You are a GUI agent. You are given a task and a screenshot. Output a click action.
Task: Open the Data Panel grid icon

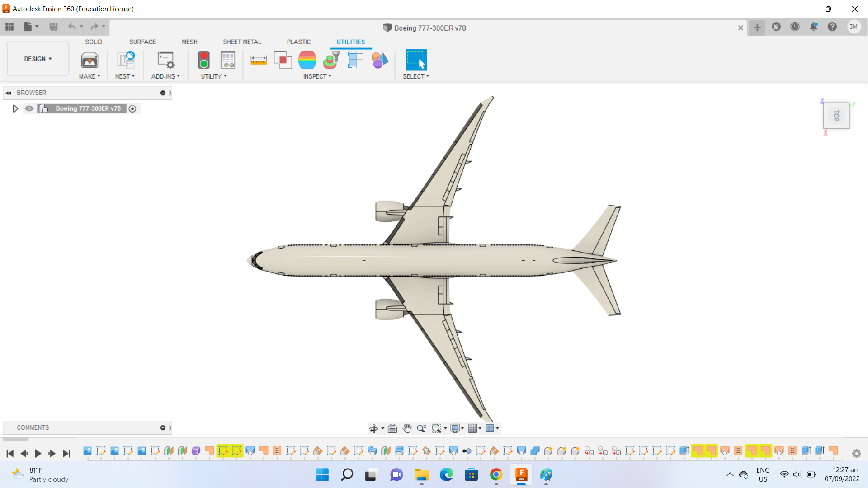point(9,27)
